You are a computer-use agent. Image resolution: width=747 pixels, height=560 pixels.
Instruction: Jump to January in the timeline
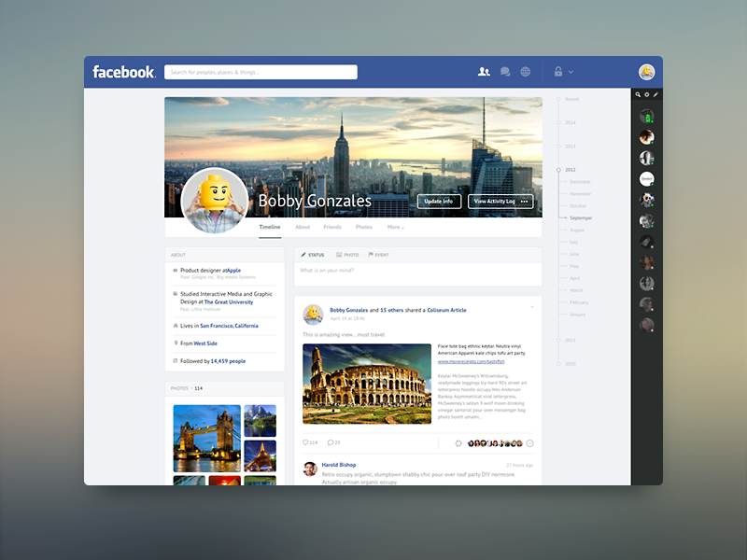tap(577, 315)
